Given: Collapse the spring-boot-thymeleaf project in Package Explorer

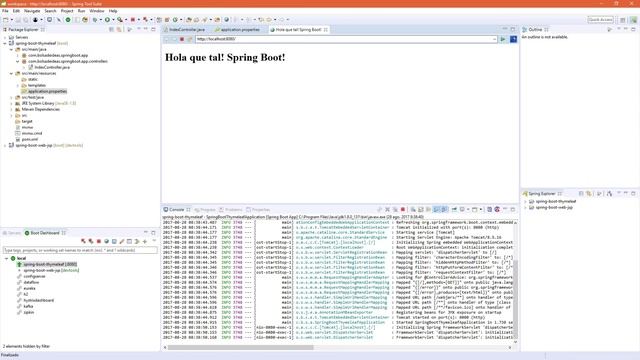Looking at the screenshot, I should pyautogui.click(x=5, y=43).
